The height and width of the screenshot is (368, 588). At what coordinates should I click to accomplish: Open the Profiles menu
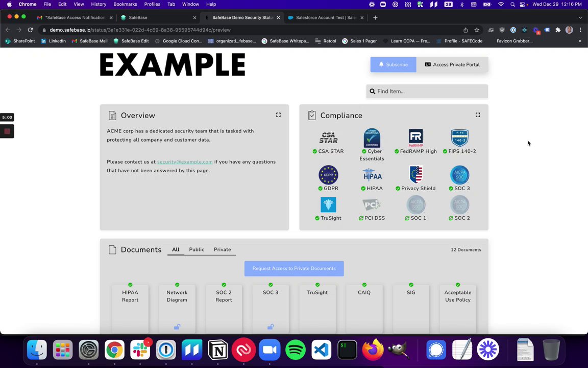pos(152,4)
